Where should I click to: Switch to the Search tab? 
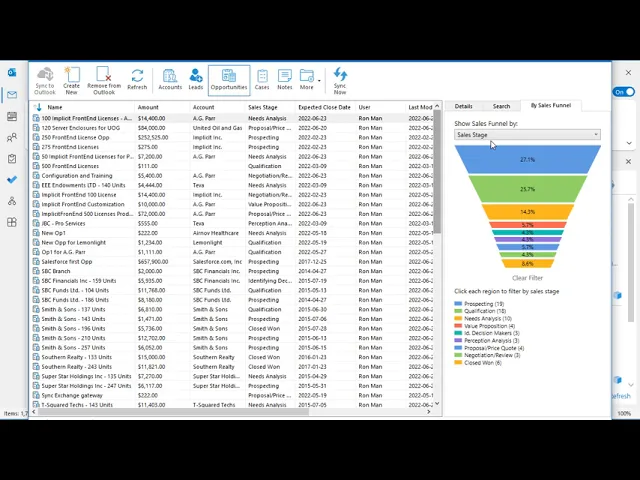tap(501, 106)
